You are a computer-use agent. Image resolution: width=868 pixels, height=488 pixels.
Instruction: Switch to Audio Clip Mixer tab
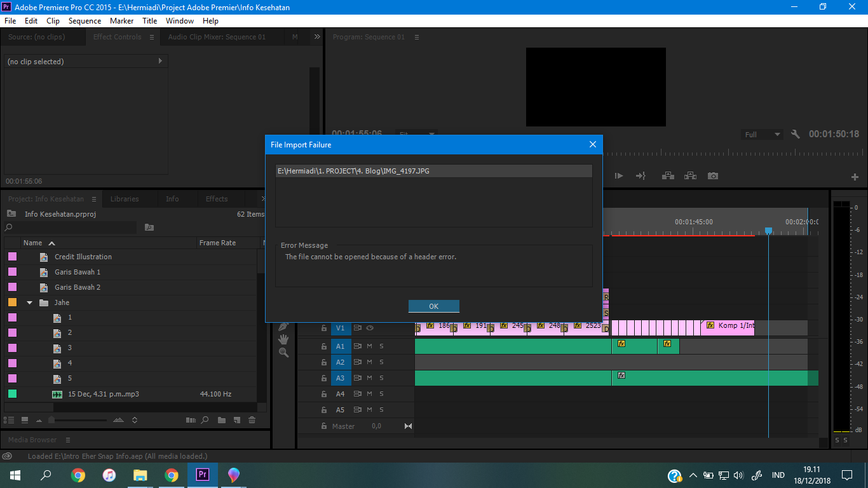(x=217, y=37)
